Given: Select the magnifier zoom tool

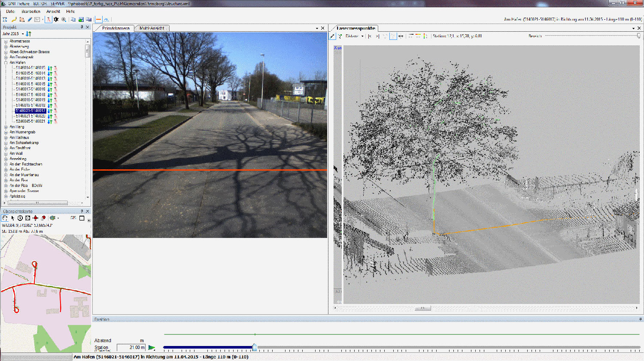Looking at the screenshot, I should [64, 19].
